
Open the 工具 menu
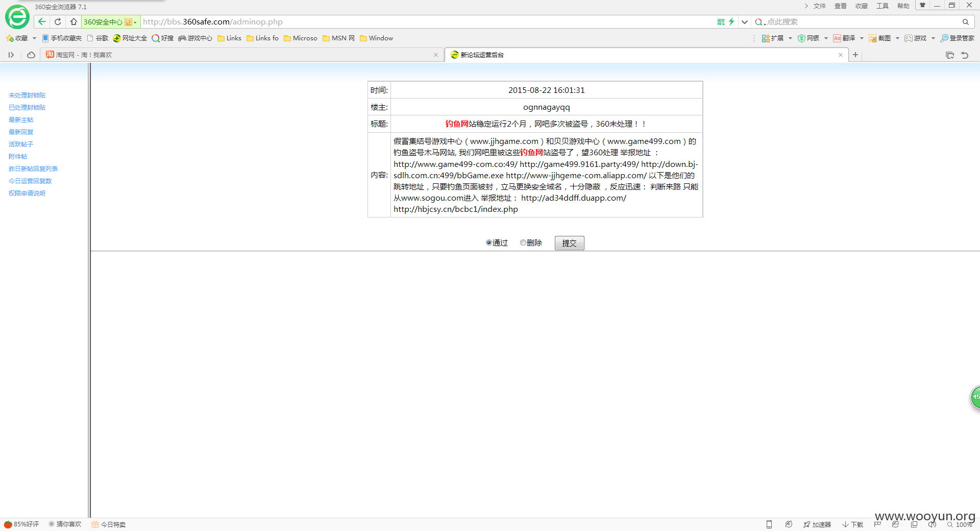point(883,6)
